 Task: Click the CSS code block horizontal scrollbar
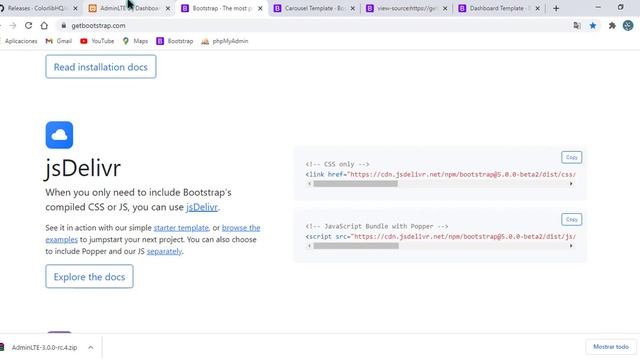355,184
